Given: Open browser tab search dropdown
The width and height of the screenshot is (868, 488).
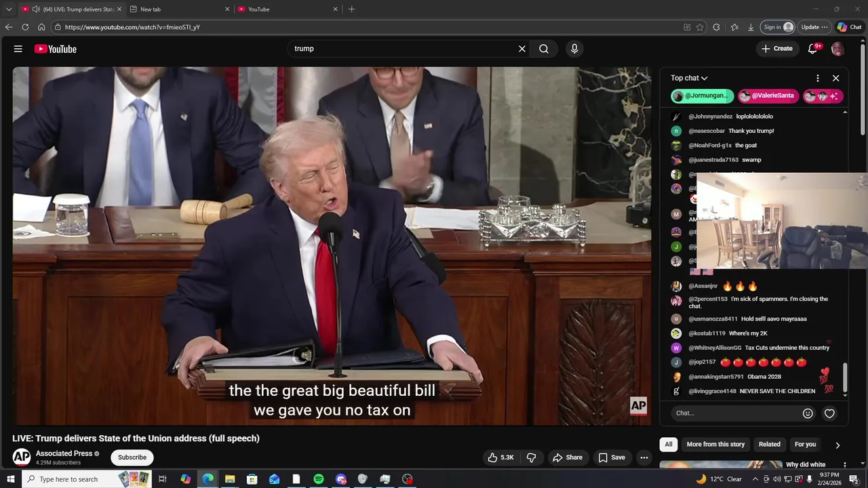Looking at the screenshot, I should (9, 9).
